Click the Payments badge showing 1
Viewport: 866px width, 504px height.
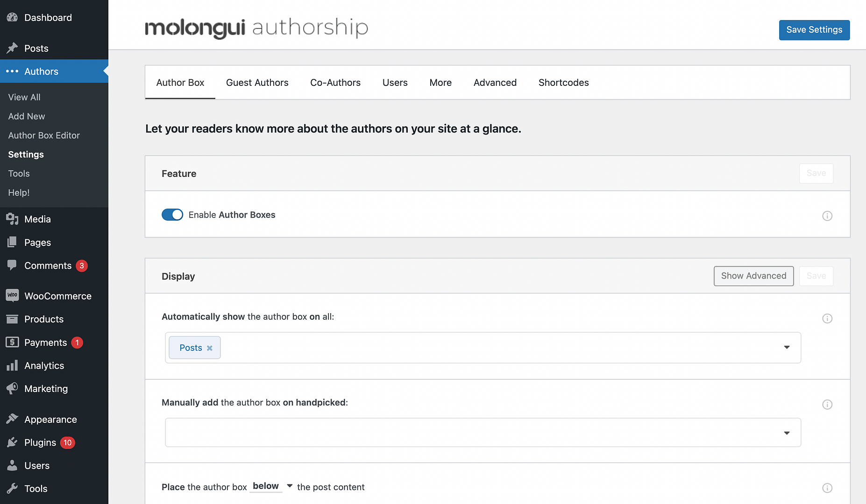pos(77,343)
